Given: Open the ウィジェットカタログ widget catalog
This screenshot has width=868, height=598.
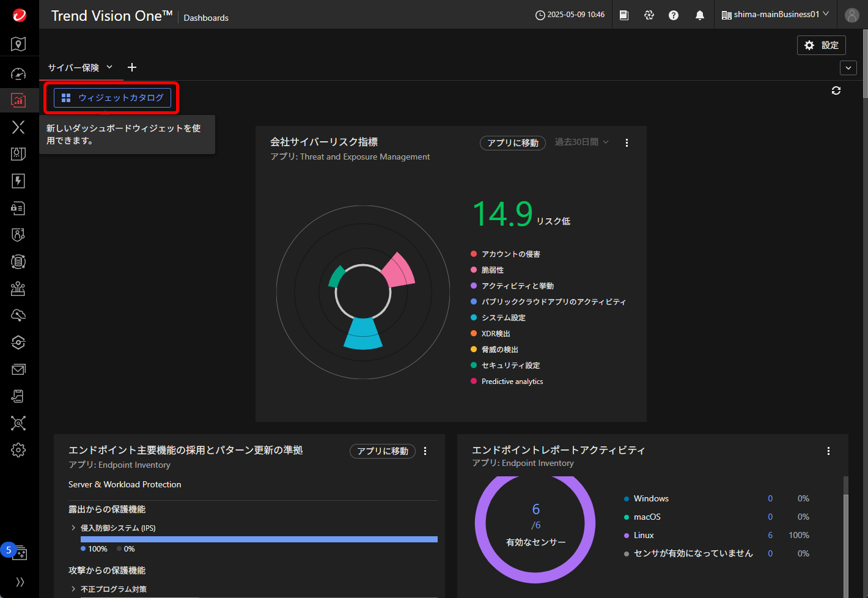Looking at the screenshot, I should tap(112, 98).
